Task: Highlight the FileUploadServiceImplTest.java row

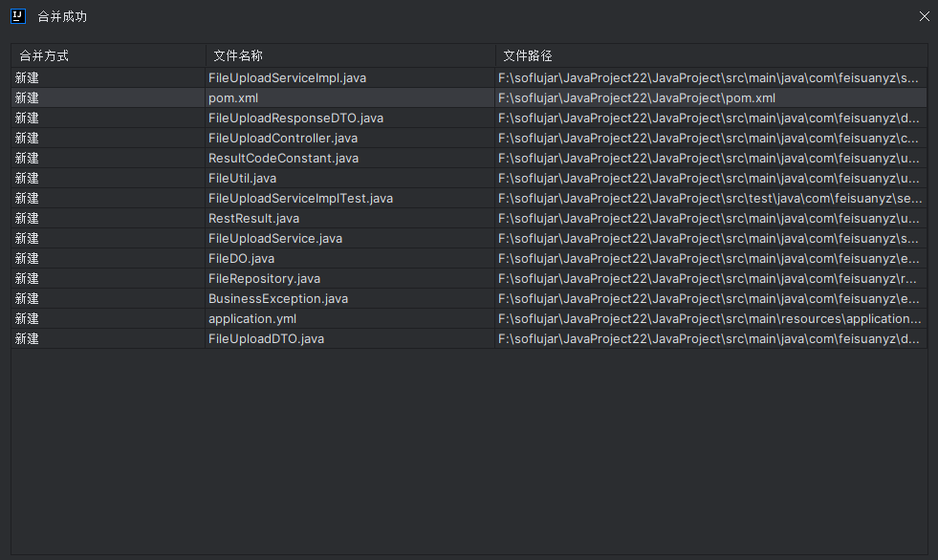Action: click(x=300, y=198)
